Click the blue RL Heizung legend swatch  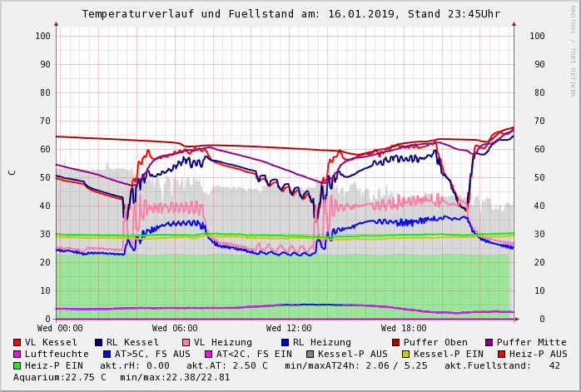coord(285,342)
